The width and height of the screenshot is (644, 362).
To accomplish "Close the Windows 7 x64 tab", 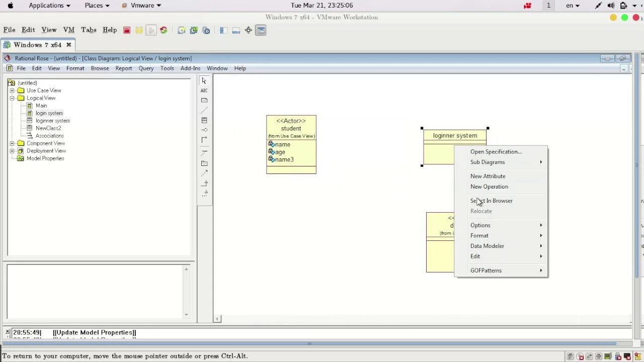I will 69,45.
